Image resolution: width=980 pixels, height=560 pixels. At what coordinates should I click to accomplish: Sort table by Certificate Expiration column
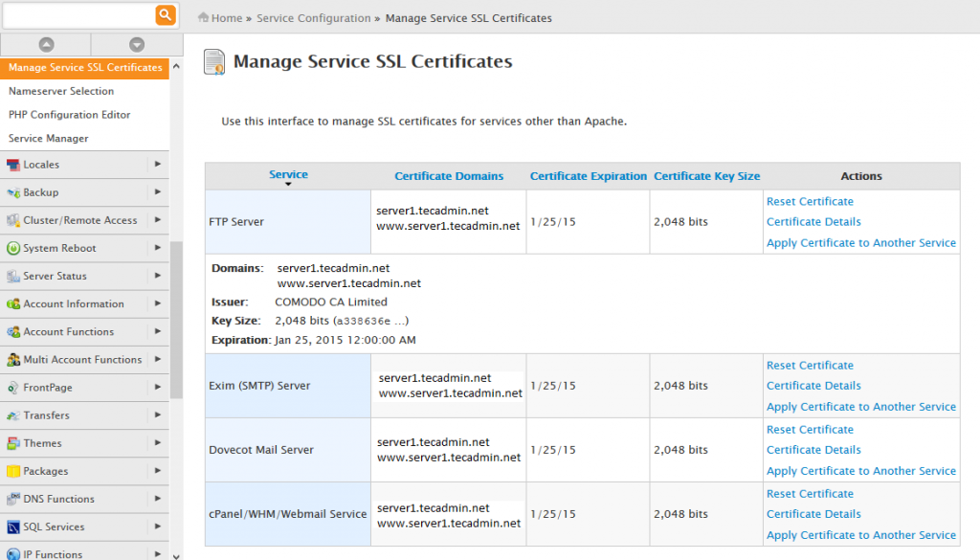coord(589,176)
